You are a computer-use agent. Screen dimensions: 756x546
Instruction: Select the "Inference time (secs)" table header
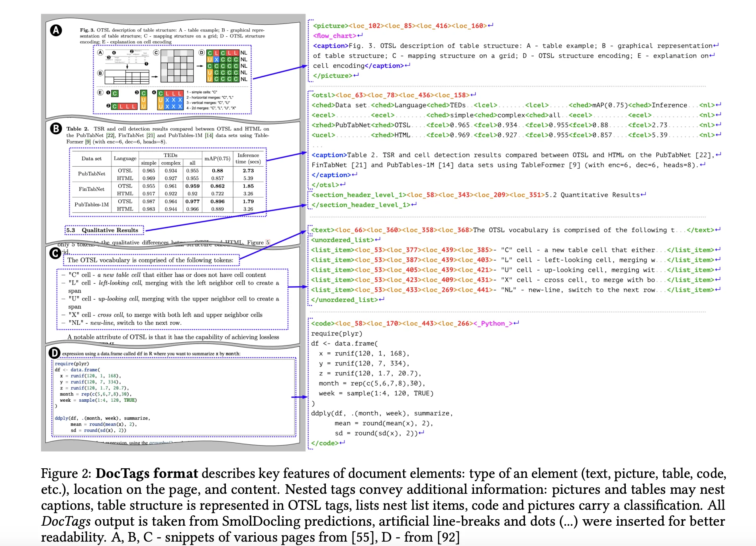click(x=248, y=159)
